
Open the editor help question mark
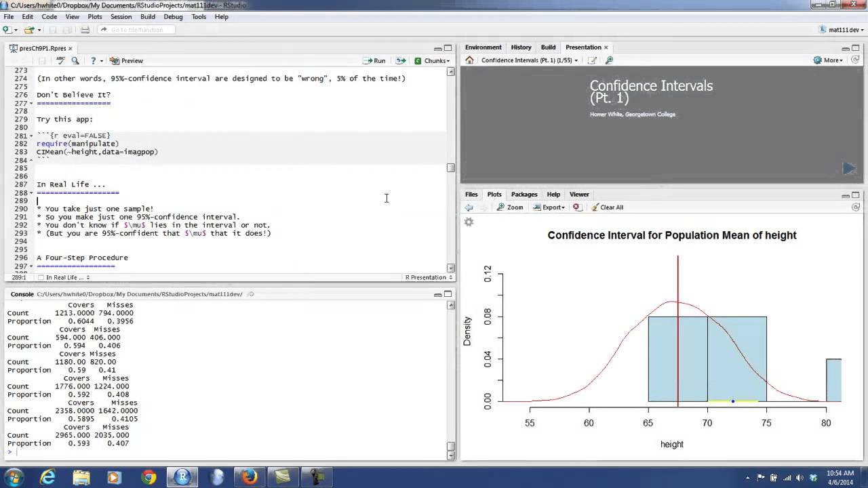(x=93, y=60)
